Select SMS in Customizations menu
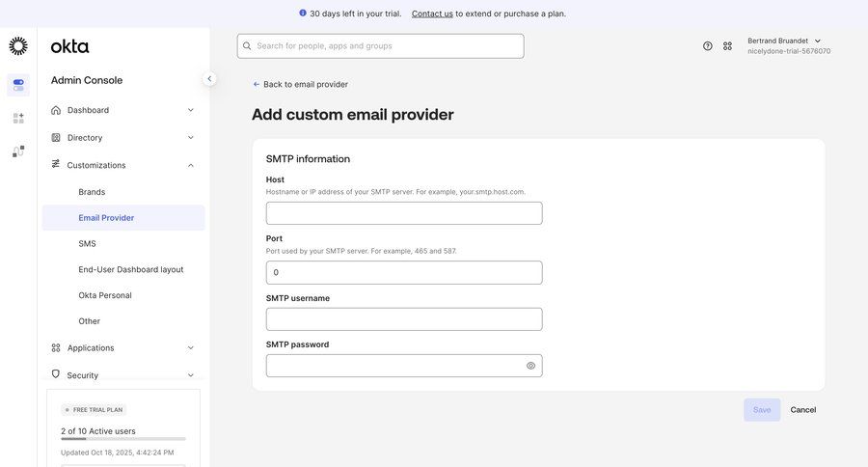Image resolution: width=868 pixels, height=467 pixels. click(x=87, y=244)
